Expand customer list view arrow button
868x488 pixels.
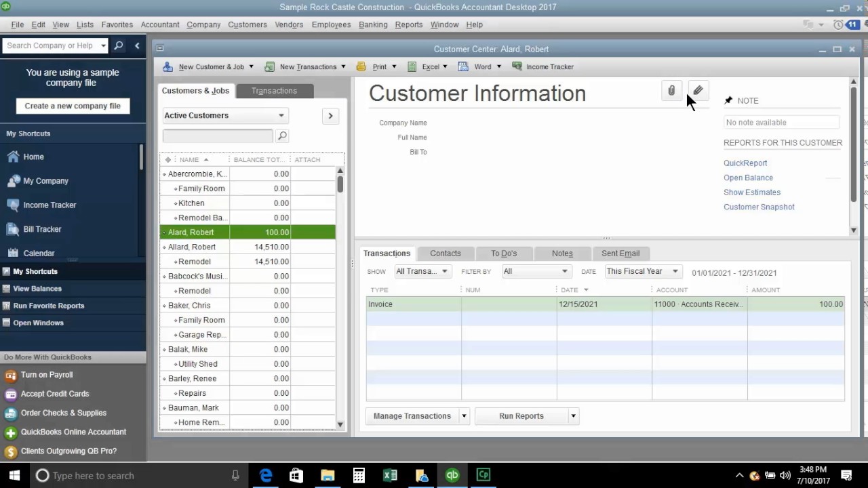[x=330, y=116]
